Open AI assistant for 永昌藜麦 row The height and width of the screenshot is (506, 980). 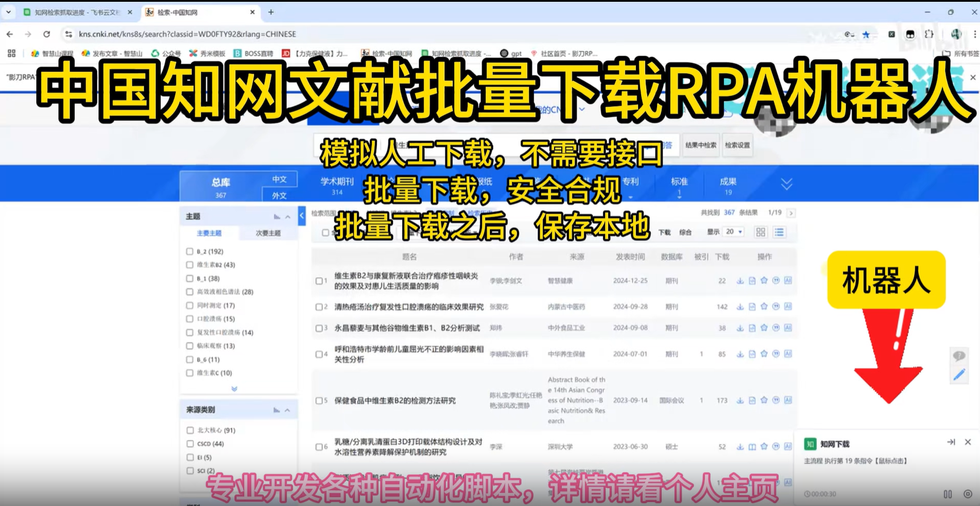point(788,328)
